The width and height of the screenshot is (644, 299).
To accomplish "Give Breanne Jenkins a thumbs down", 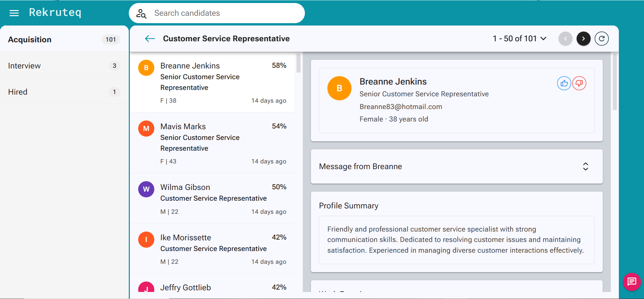I will click(579, 83).
